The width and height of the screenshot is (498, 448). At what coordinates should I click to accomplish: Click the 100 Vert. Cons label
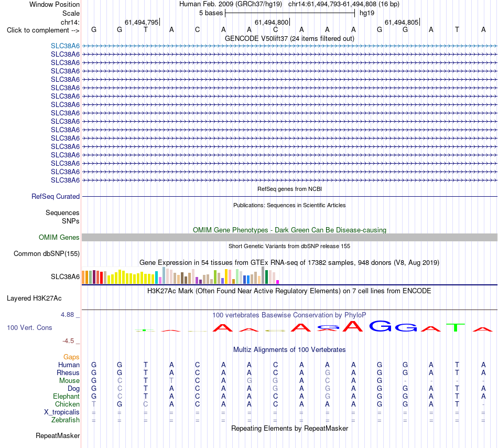(x=29, y=327)
